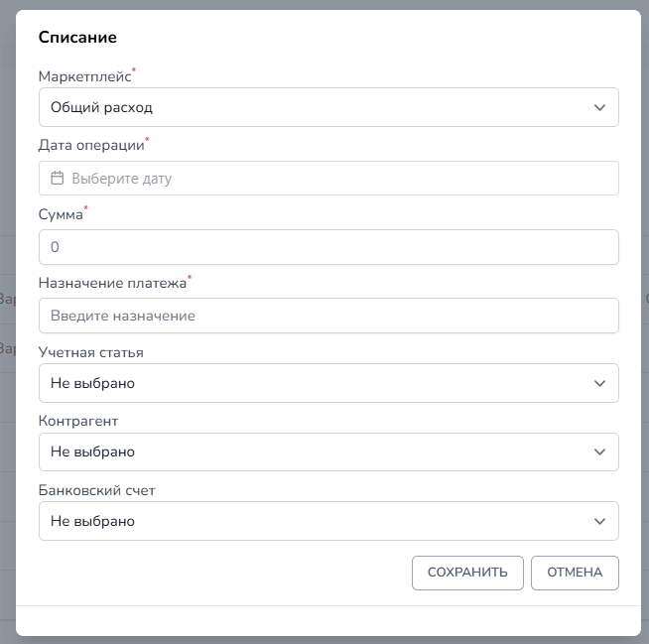This screenshot has height=644, width=649.
Task: Click the Сумма field label
Action: pos(61,214)
